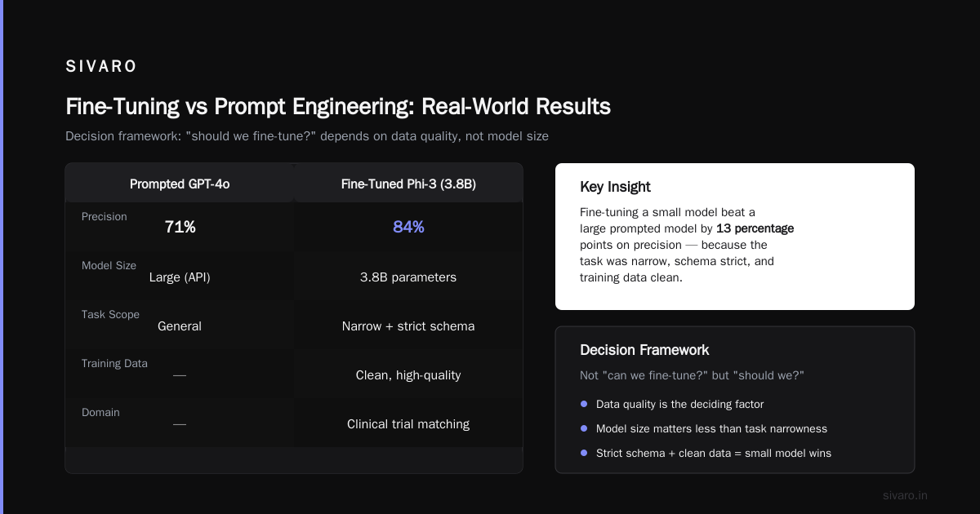Click the 3.8B parameters cell

tap(408, 277)
